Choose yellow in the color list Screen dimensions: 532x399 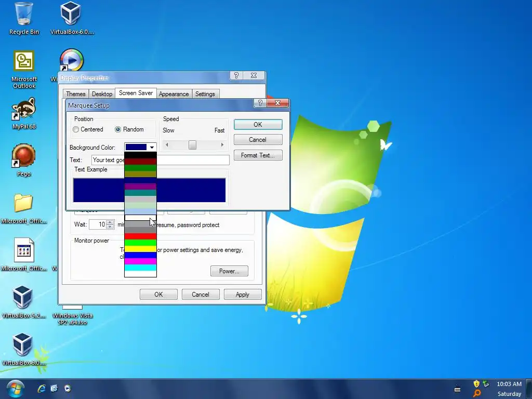(140, 249)
